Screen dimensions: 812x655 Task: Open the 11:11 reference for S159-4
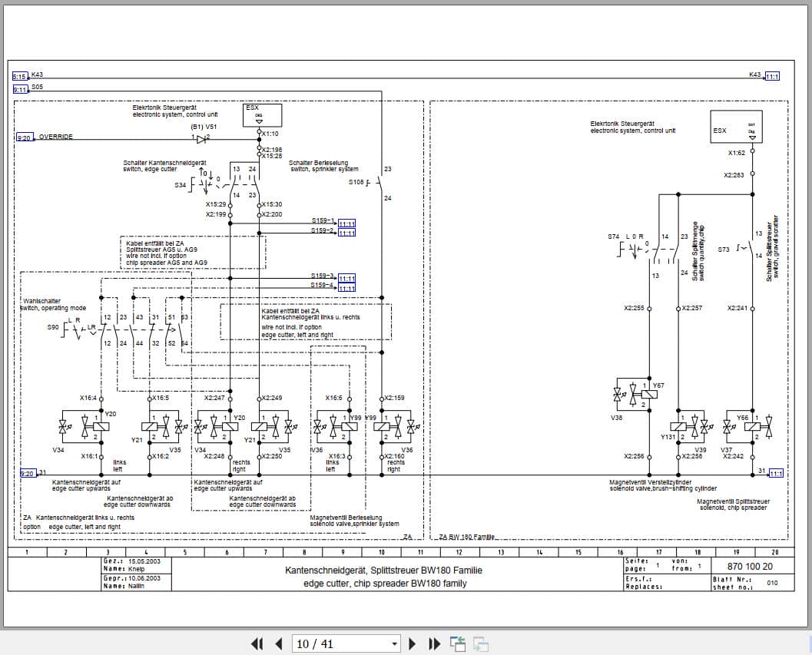click(x=347, y=289)
